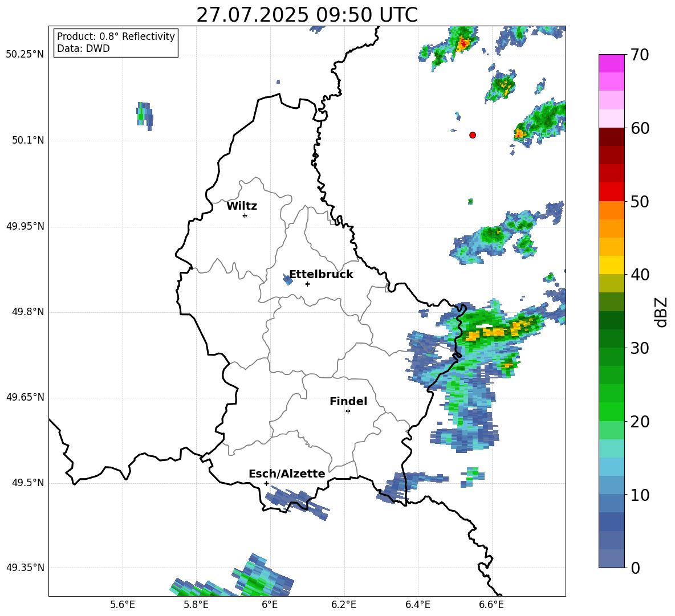Click the 60 tick on the colorbar

tap(640, 128)
